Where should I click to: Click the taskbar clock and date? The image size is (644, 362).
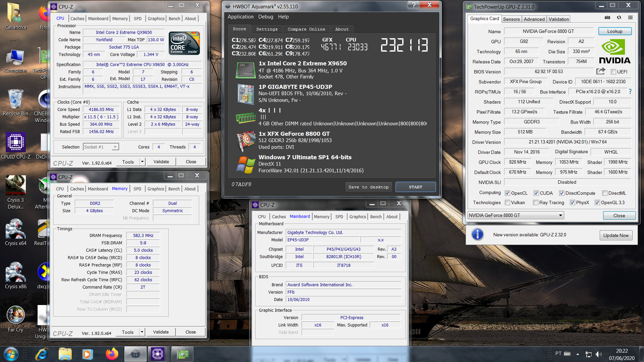coord(622,354)
